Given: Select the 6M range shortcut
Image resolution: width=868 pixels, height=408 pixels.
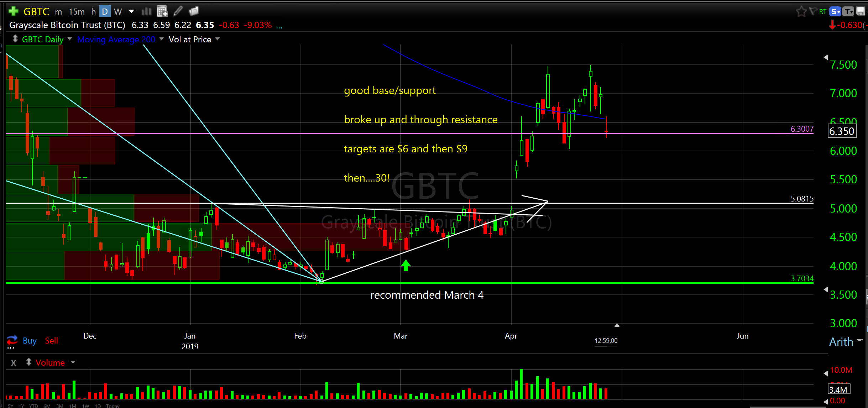Looking at the screenshot, I should [47, 406].
